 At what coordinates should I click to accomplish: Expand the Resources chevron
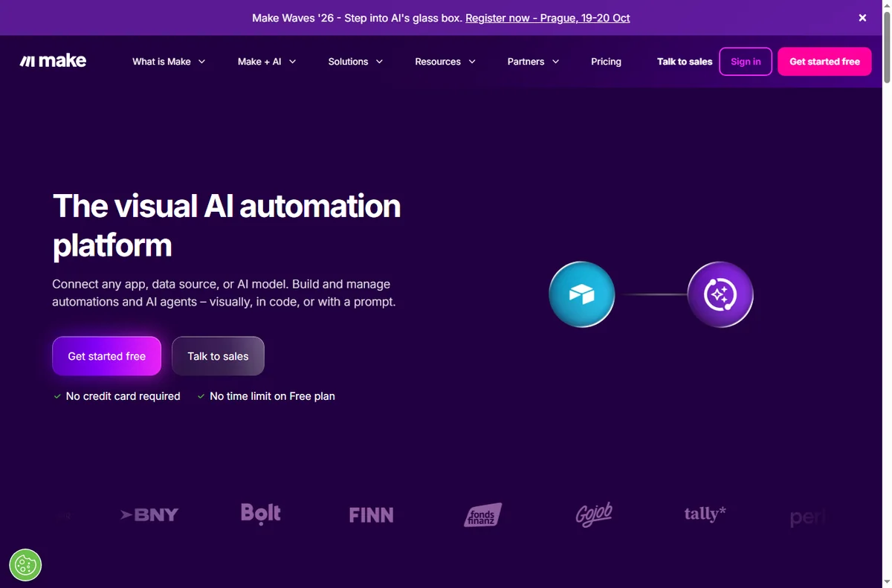pyautogui.click(x=471, y=62)
